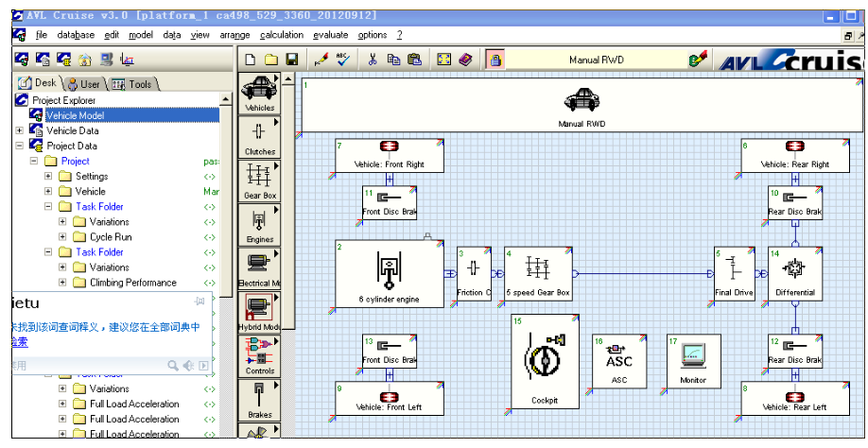Expand the Vehicle folder node
The image size is (868, 448).
point(48,191)
